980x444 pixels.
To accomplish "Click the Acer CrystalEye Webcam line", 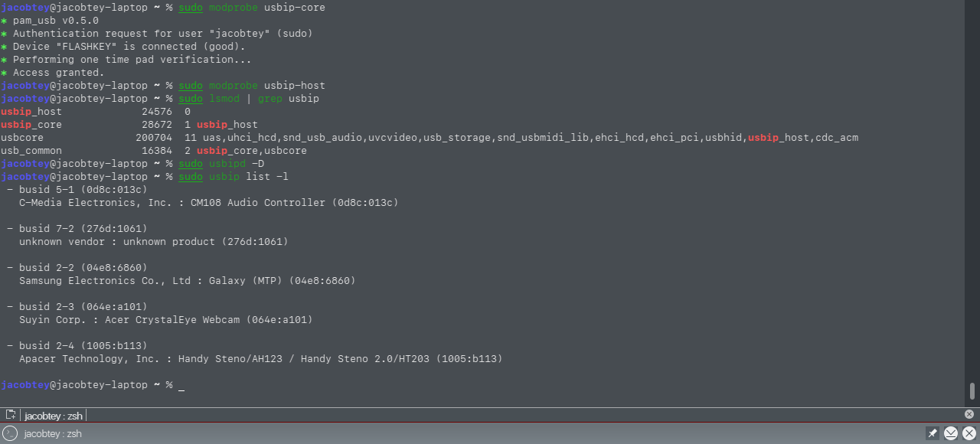I will click(x=165, y=320).
